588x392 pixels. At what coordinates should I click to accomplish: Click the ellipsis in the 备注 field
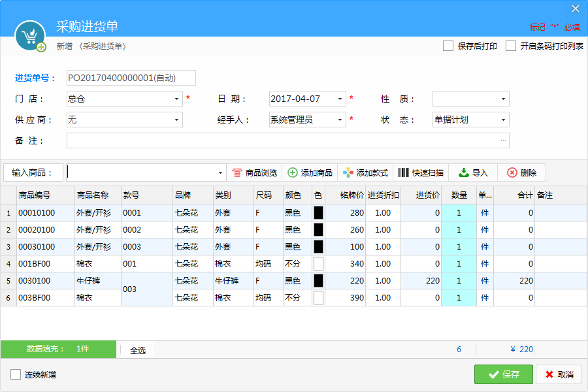point(503,140)
